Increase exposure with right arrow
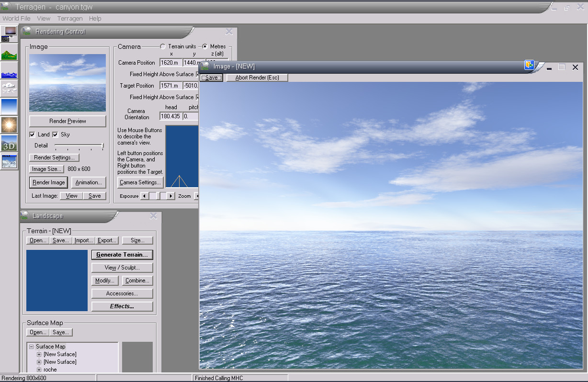Image resolution: width=588 pixels, height=382 pixels. (171, 196)
